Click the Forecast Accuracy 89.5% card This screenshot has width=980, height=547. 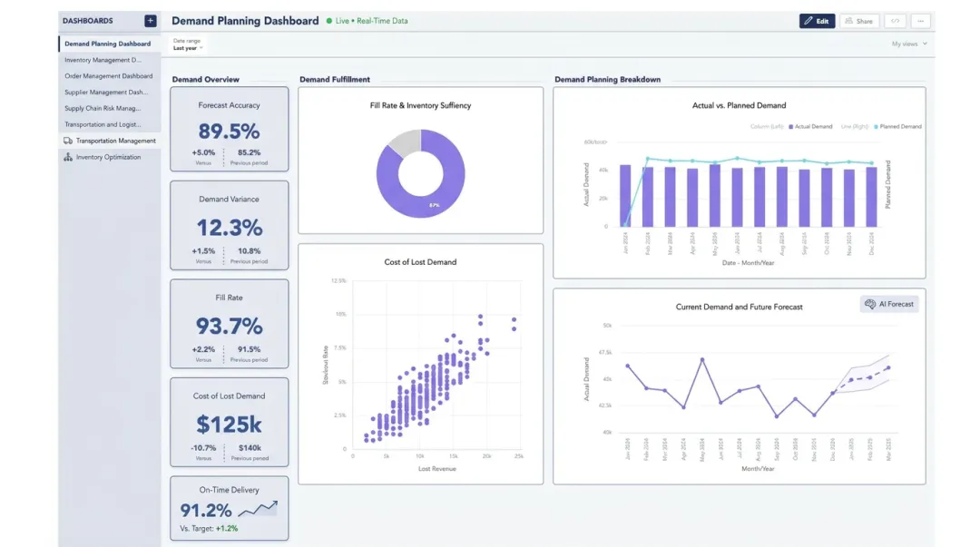point(230,129)
